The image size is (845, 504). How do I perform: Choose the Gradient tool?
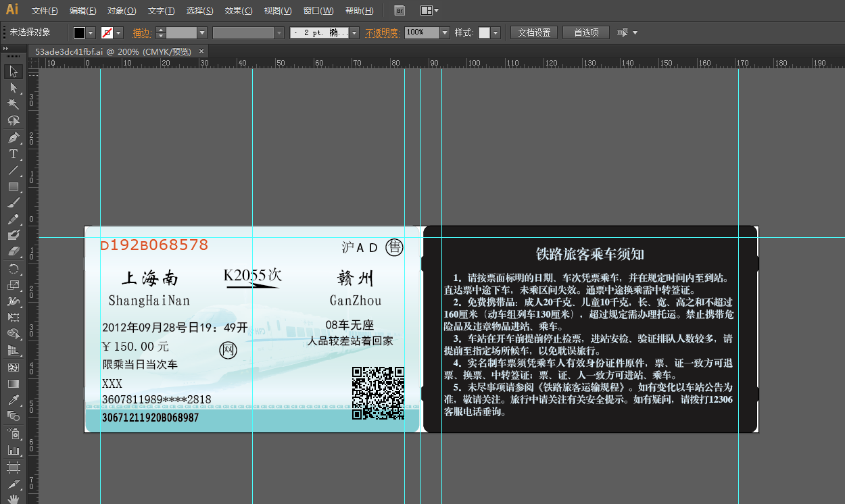(13, 383)
